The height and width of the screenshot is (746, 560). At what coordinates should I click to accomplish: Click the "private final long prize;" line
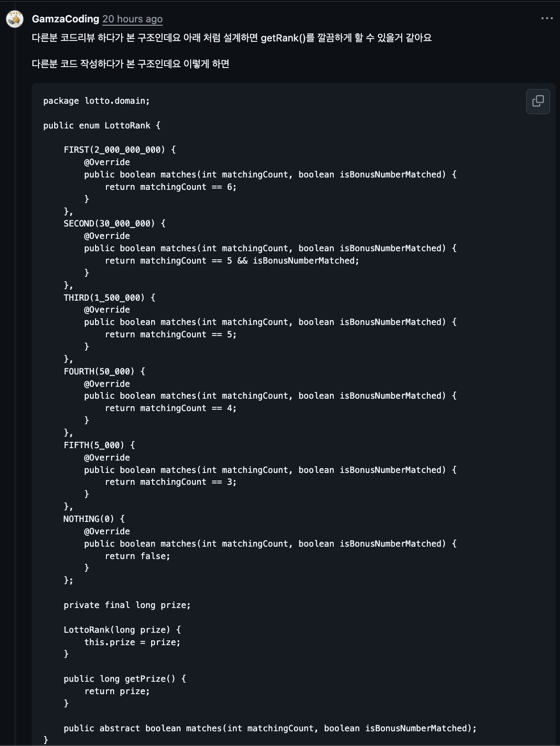click(x=127, y=605)
